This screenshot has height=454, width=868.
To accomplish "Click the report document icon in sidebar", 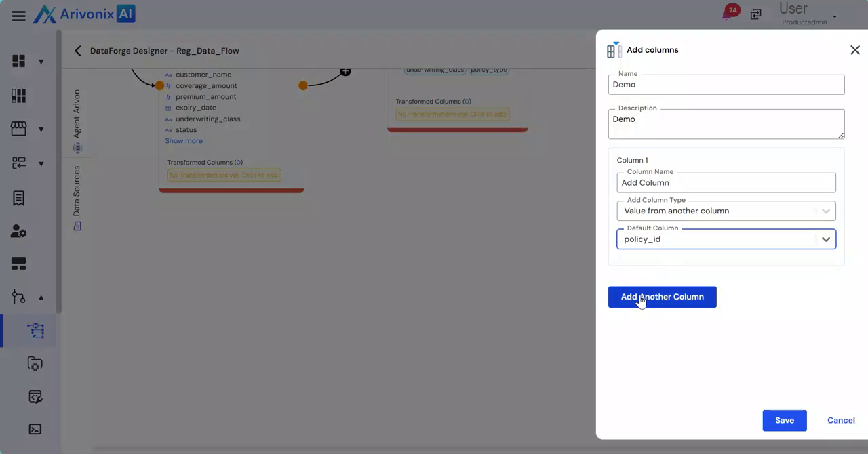I will [x=19, y=198].
